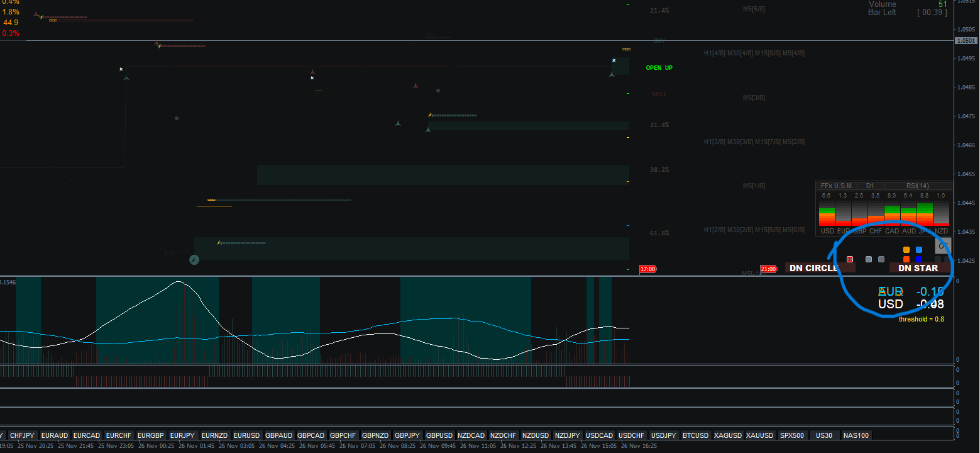The width and height of the screenshot is (980, 453).
Task: Switch chart to EURUSD symbol
Action: (x=246, y=435)
